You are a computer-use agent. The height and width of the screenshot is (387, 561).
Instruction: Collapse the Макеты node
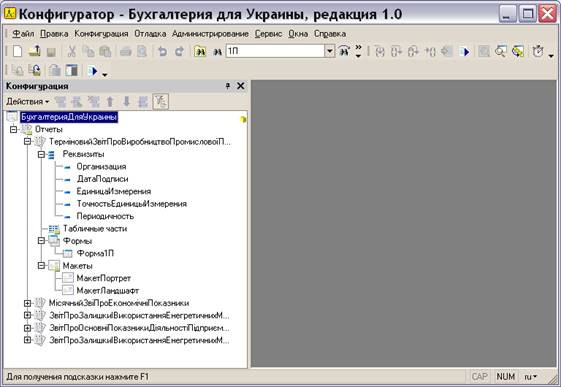(x=41, y=266)
